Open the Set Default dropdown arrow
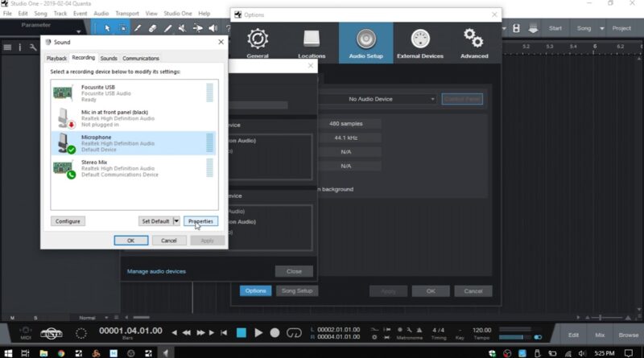This screenshot has width=644, height=358. [x=176, y=221]
